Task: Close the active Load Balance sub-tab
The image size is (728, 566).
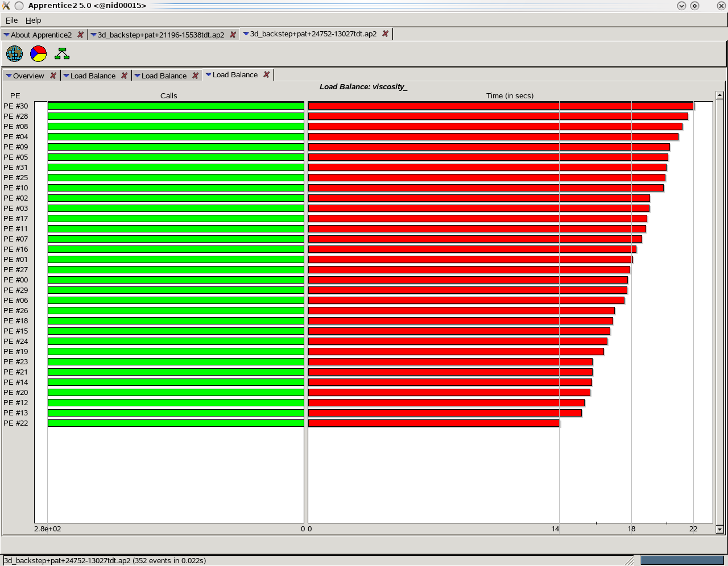Action: (x=266, y=74)
